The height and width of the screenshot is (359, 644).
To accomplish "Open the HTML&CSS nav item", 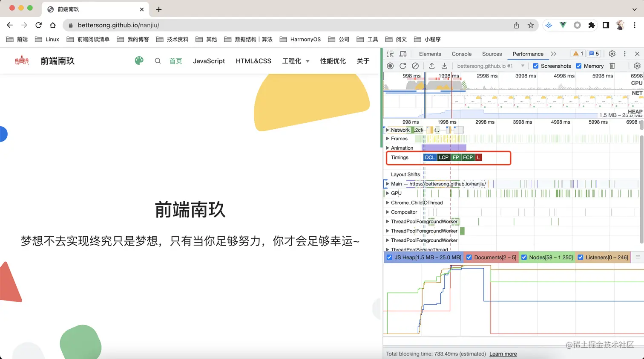I will point(253,61).
